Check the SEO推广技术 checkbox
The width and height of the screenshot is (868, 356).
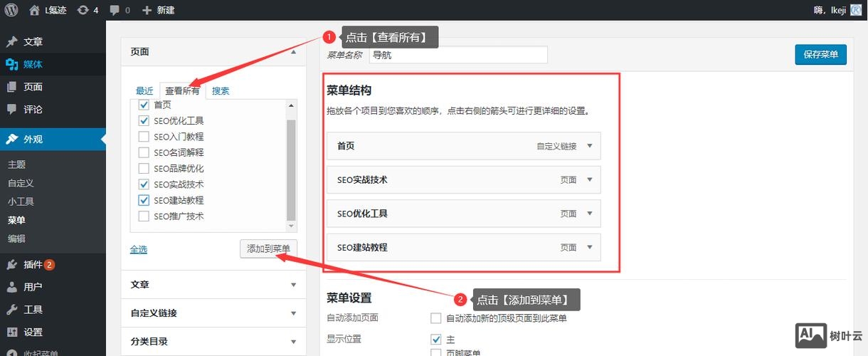pyautogui.click(x=143, y=216)
